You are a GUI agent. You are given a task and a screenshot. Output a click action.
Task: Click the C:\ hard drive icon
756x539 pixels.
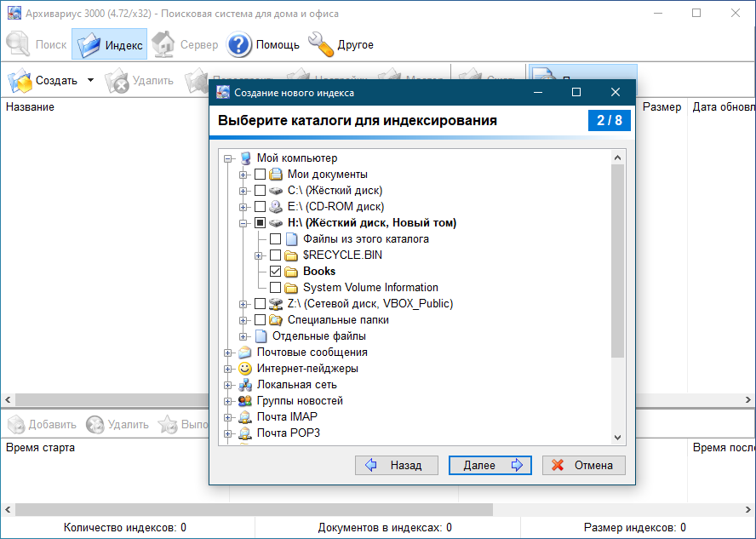point(276,191)
